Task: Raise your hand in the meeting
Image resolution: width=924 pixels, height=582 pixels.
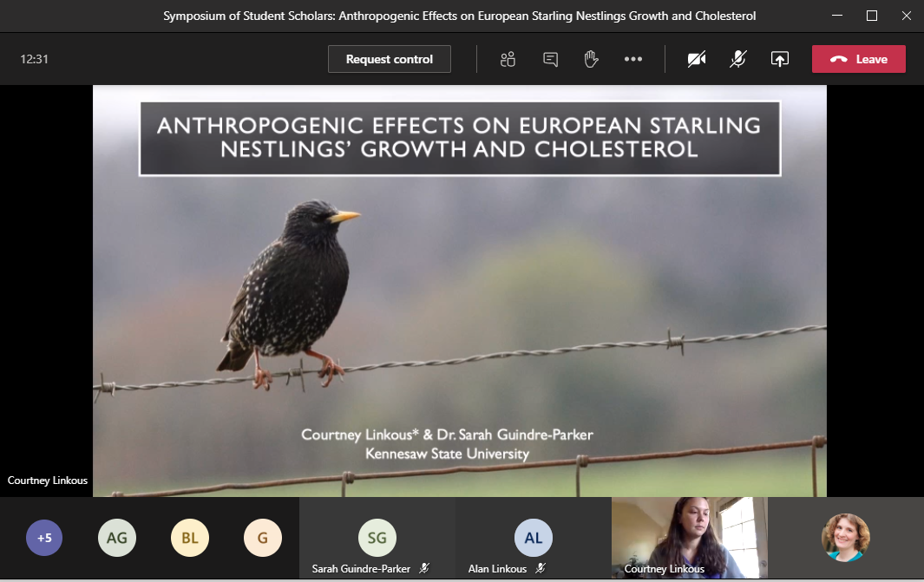Action: pyautogui.click(x=592, y=59)
